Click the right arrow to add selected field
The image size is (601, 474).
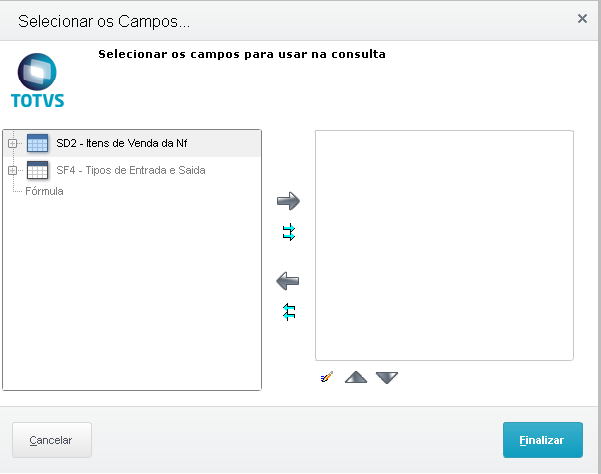tap(288, 201)
